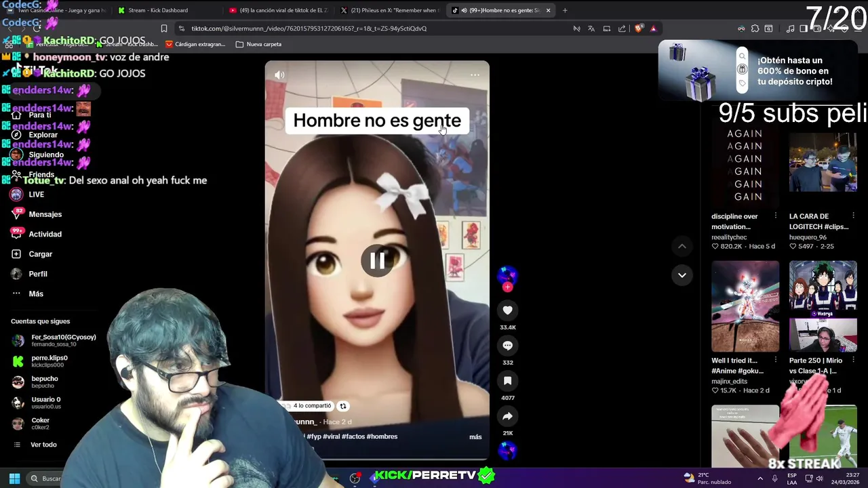The height and width of the screenshot is (488, 868).
Task: Open the Siguiendo feed
Action: (x=45, y=155)
